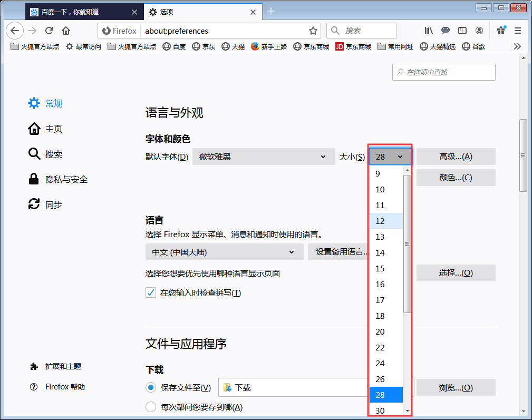Click the library icon in the toolbar

(x=429, y=31)
